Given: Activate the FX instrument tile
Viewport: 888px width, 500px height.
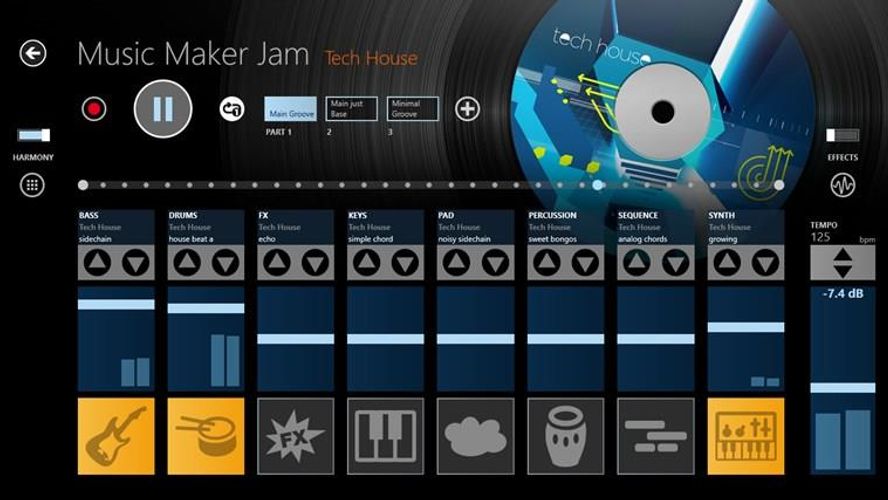Looking at the screenshot, I should 296,436.
